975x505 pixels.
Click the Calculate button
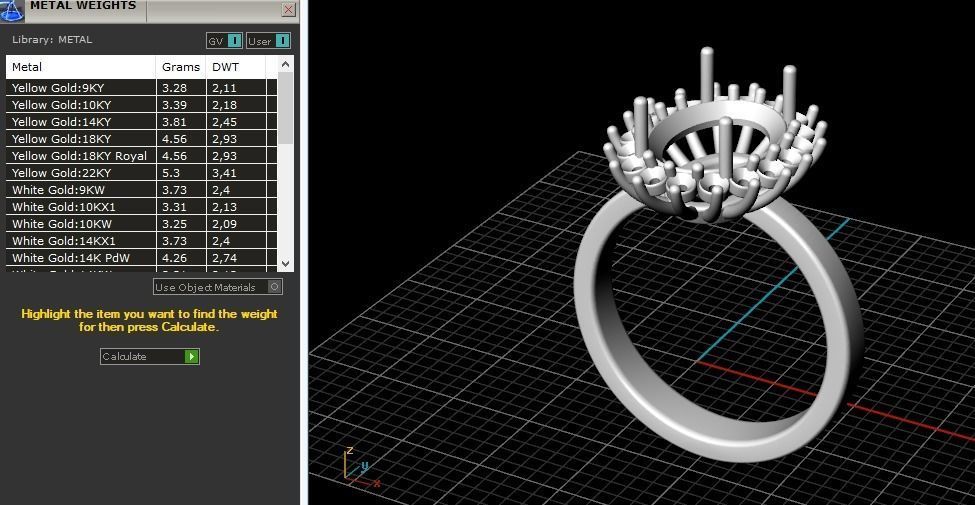[149, 356]
